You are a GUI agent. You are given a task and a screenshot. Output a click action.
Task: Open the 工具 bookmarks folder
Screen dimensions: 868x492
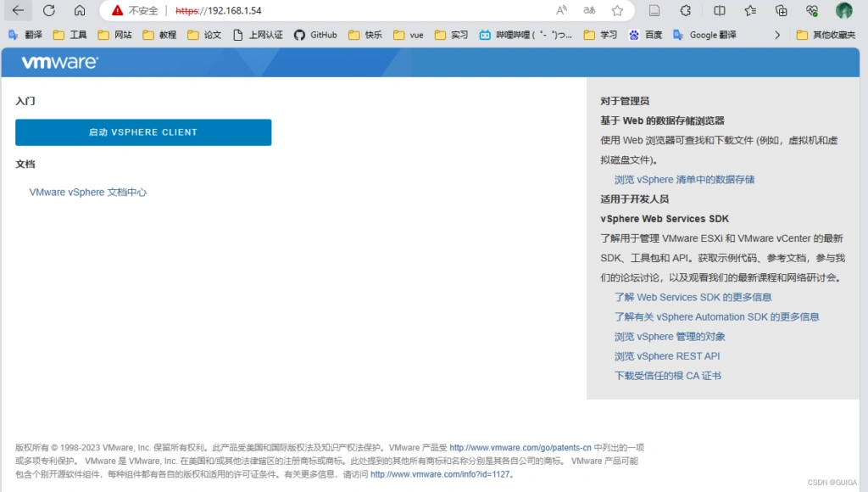click(x=70, y=35)
